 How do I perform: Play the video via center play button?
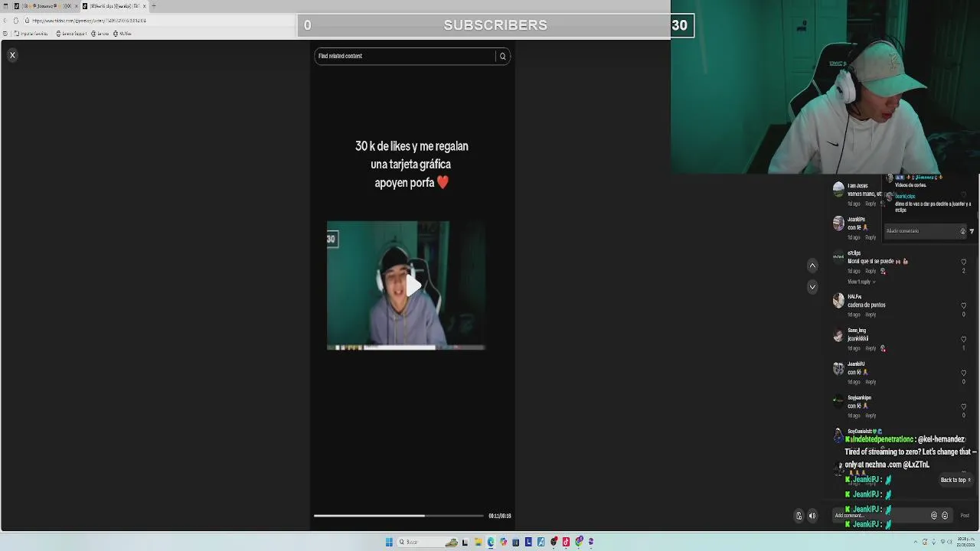(412, 286)
